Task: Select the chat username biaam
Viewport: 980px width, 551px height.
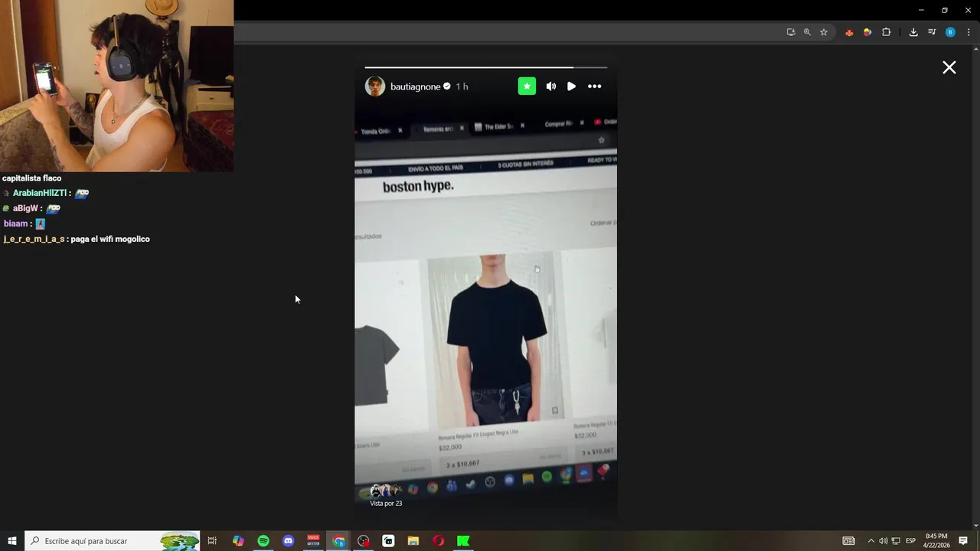Action: [x=15, y=223]
